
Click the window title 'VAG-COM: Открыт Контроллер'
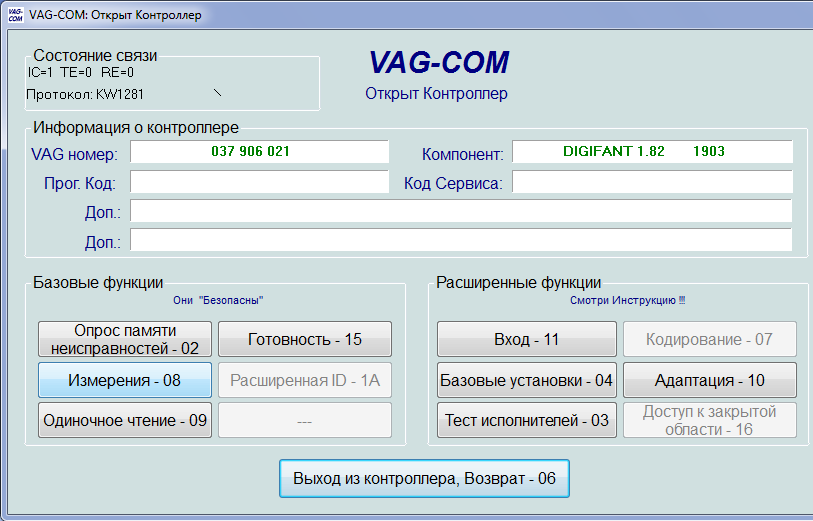pyautogui.click(x=115, y=15)
